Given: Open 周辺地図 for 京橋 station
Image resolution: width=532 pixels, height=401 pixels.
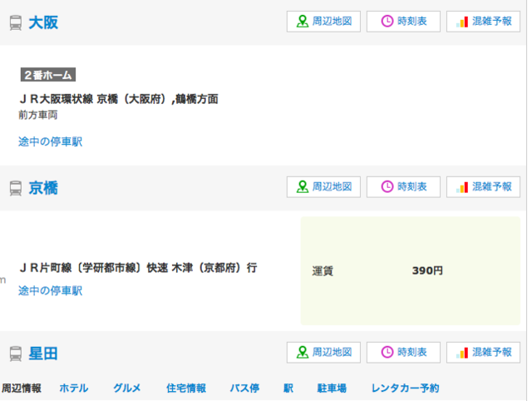Looking at the screenshot, I should (x=323, y=186).
